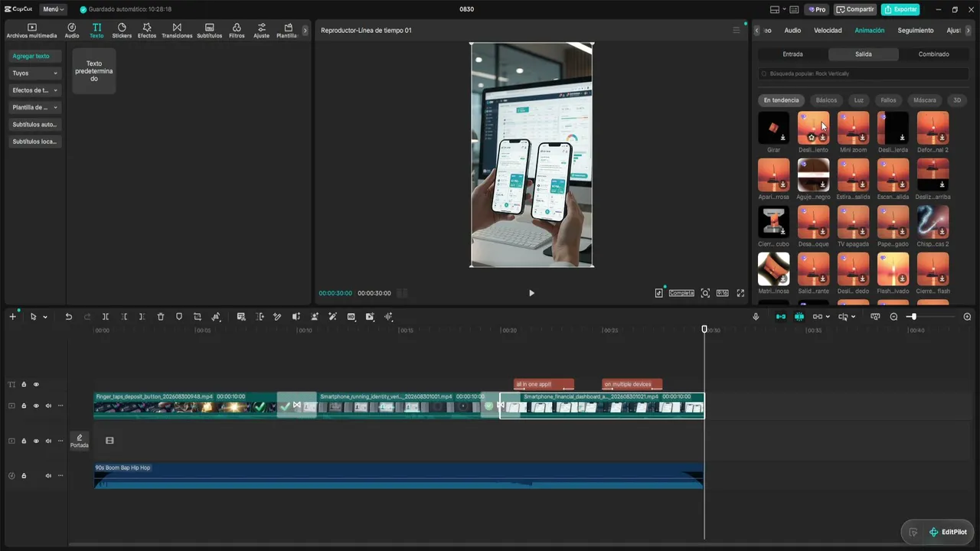Viewport: 980px width, 551px height.
Task: Select the Combinado animation tab
Action: pyautogui.click(x=934, y=54)
